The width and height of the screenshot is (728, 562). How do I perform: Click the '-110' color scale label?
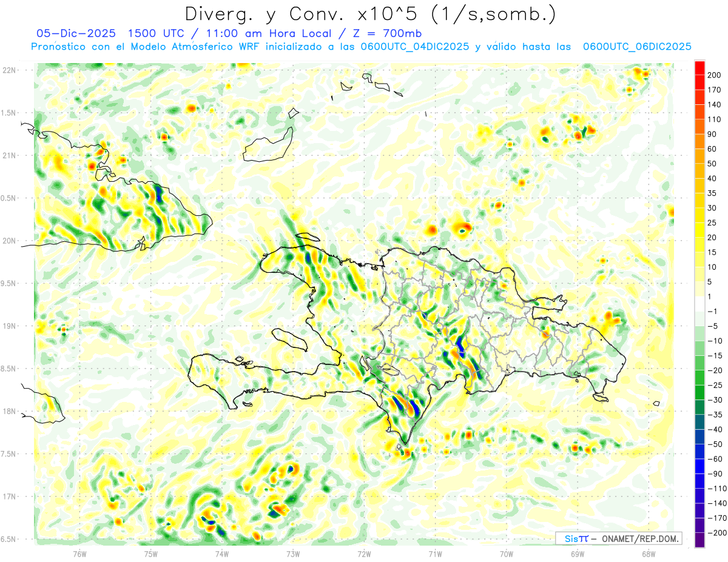(717, 489)
